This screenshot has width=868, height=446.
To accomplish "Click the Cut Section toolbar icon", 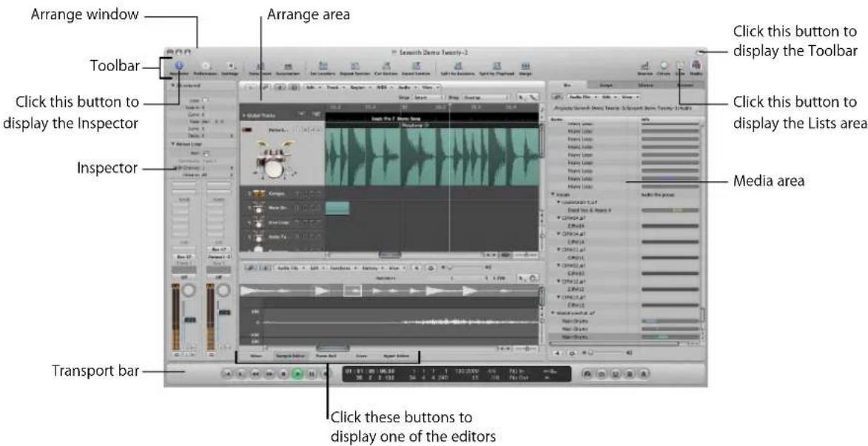I will (x=386, y=67).
